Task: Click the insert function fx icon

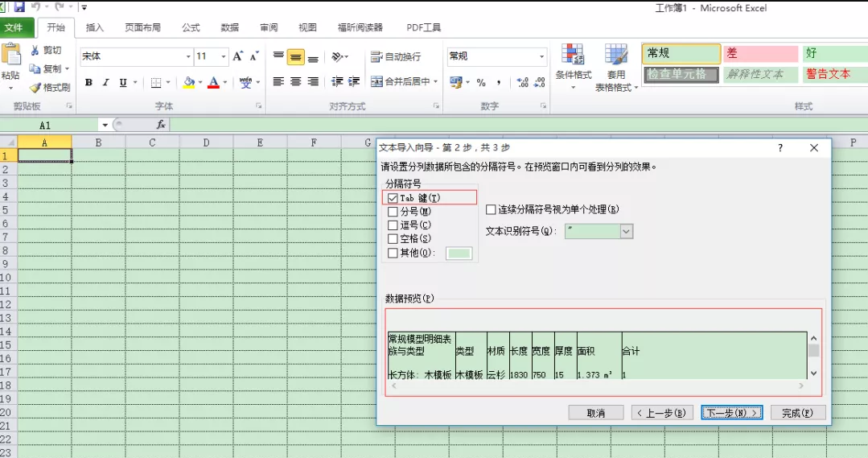Action: click(161, 125)
